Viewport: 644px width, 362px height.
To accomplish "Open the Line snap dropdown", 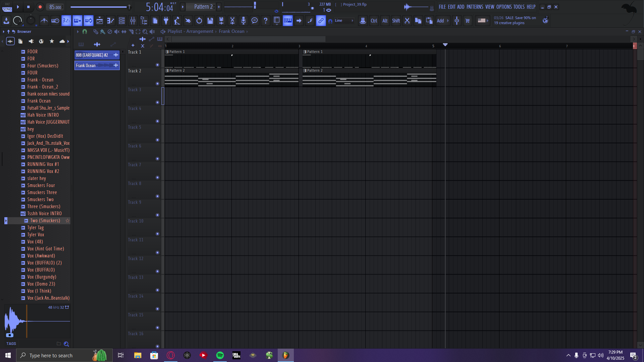I will pyautogui.click(x=344, y=21).
